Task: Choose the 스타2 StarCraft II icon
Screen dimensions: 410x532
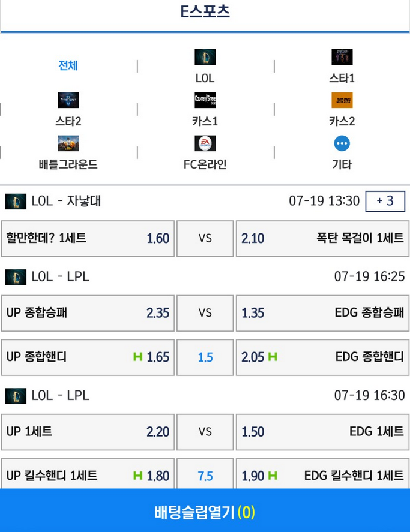Action: click(x=68, y=100)
